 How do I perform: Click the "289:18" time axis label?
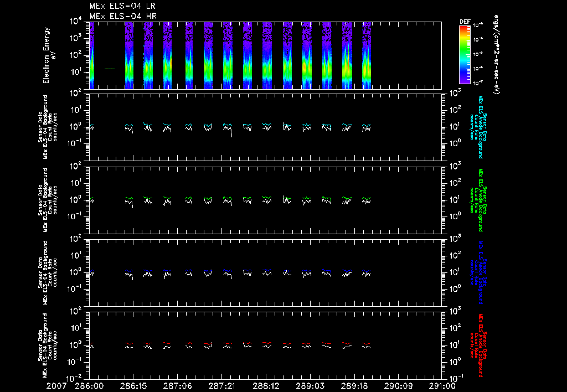354,386
